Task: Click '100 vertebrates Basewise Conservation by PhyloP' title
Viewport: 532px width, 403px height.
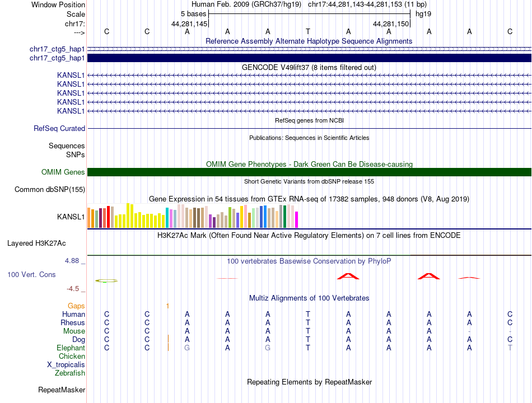Action: [x=309, y=261]
